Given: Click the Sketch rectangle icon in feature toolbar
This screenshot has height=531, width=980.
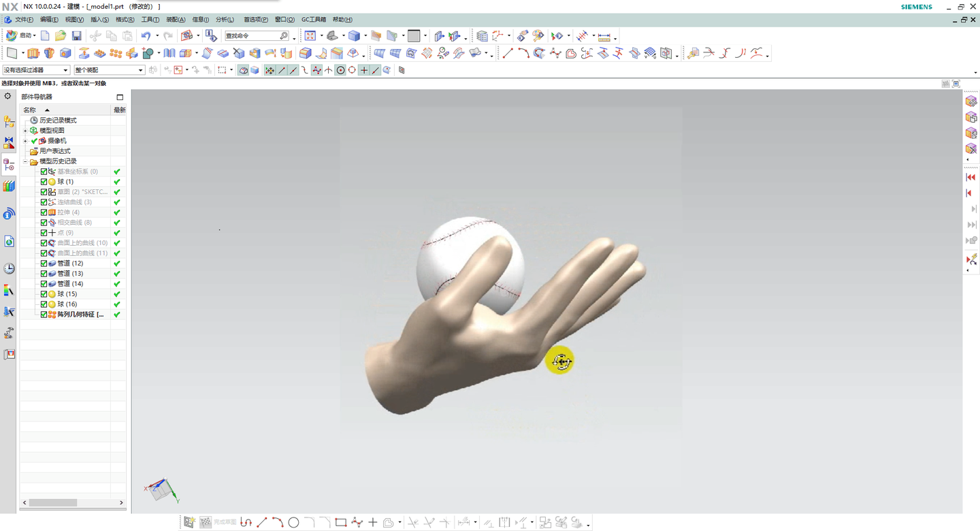Looking at the screenshot, I should (12, 53).
